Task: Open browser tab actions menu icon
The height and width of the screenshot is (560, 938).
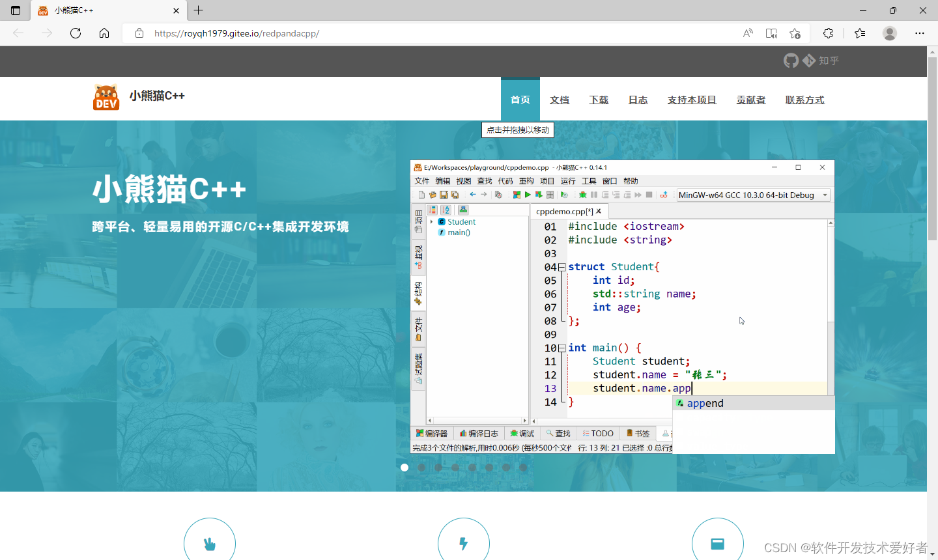Action: [x=16, y=10]
